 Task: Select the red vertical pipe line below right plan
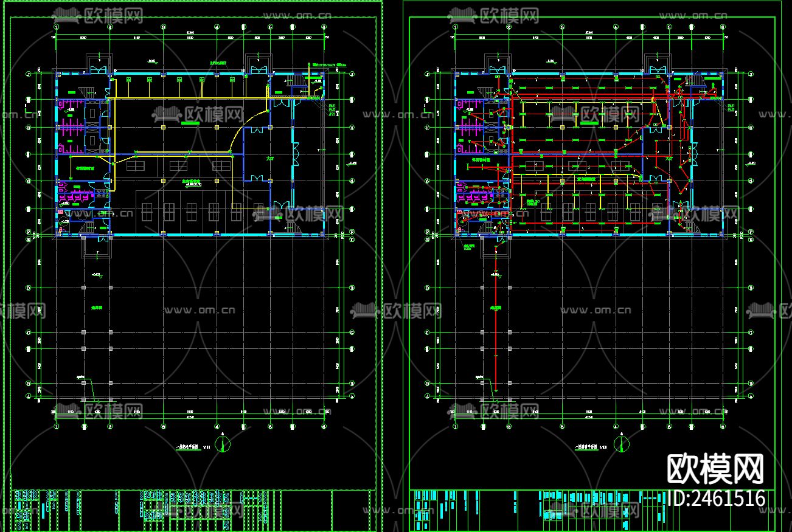click(x=496, y=316)
